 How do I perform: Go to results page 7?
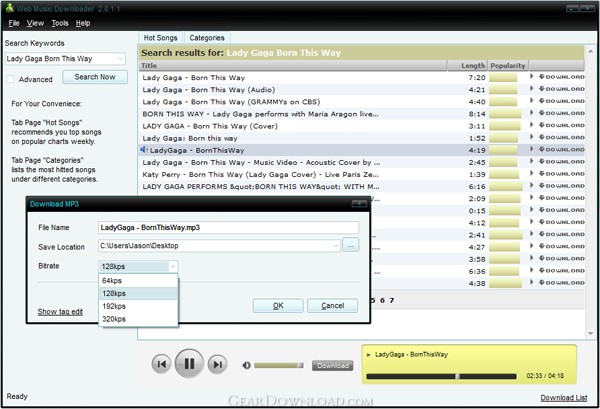(x=391, y=301)
